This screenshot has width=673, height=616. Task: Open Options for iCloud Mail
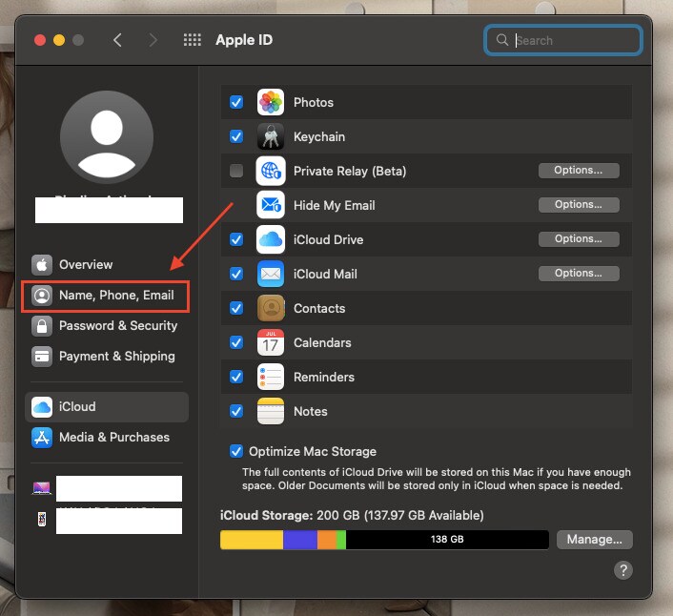tap(579, 274)
